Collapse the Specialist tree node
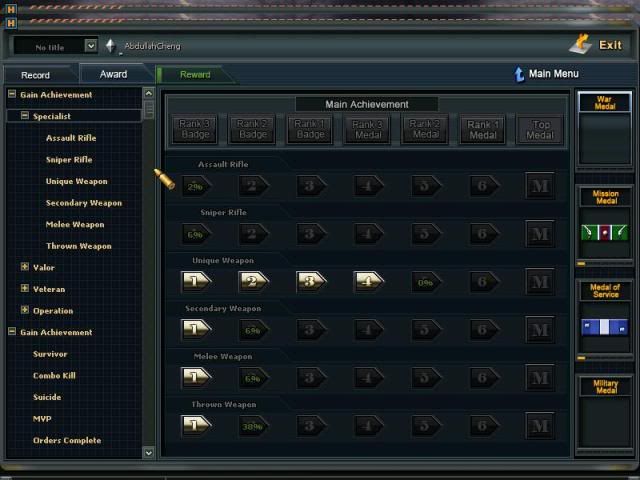640x480 pixels. click(25, 116)
